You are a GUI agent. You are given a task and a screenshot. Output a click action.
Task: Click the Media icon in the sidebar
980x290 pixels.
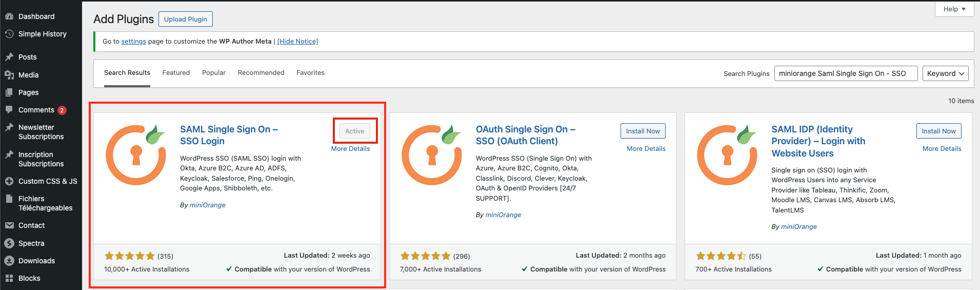[x=9, y=75]
